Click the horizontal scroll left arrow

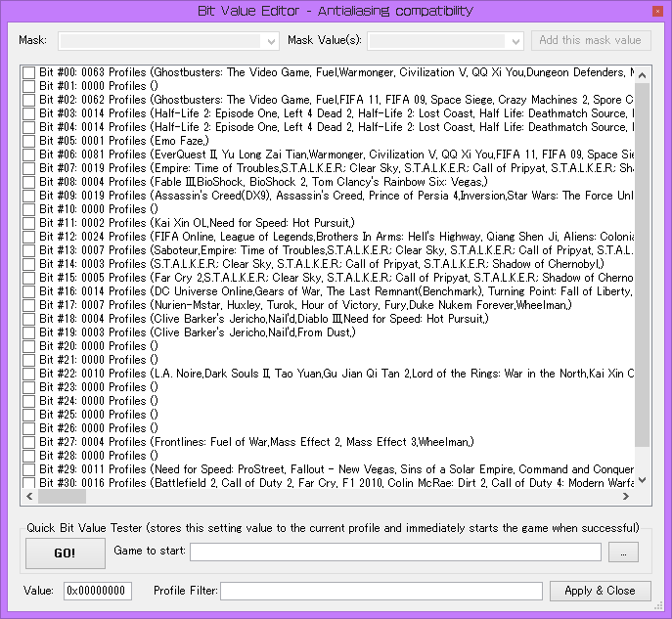(29, 496)
